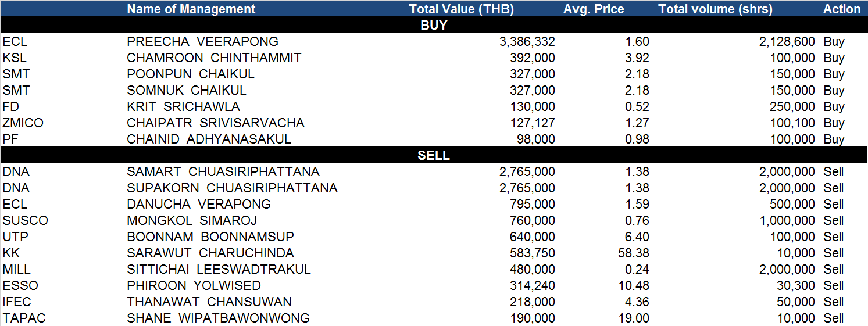Select the THANAWAT CHANSUWAN name cell
The width and height of the screenshot is (868, 326).
[x=209, y=302]
